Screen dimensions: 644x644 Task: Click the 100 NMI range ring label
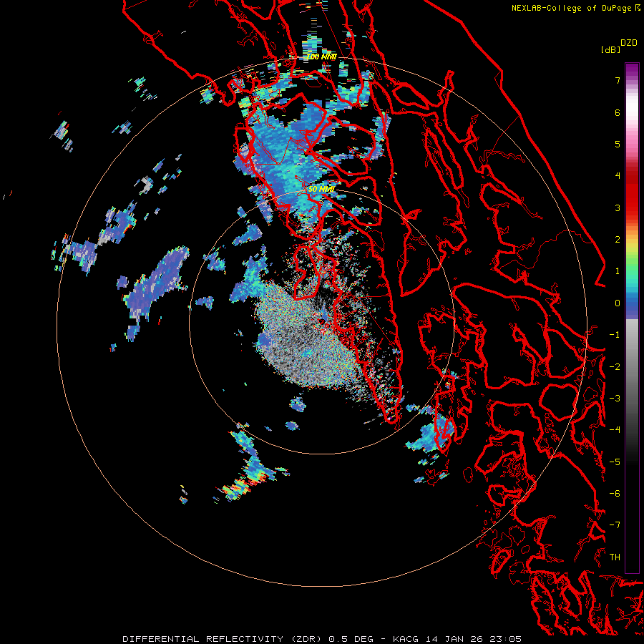pos(322,57)
